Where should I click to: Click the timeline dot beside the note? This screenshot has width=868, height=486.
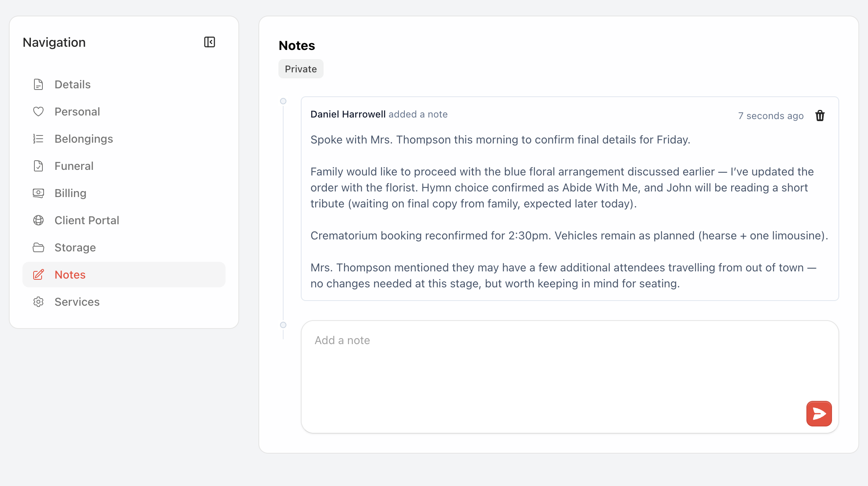(284, 101)
